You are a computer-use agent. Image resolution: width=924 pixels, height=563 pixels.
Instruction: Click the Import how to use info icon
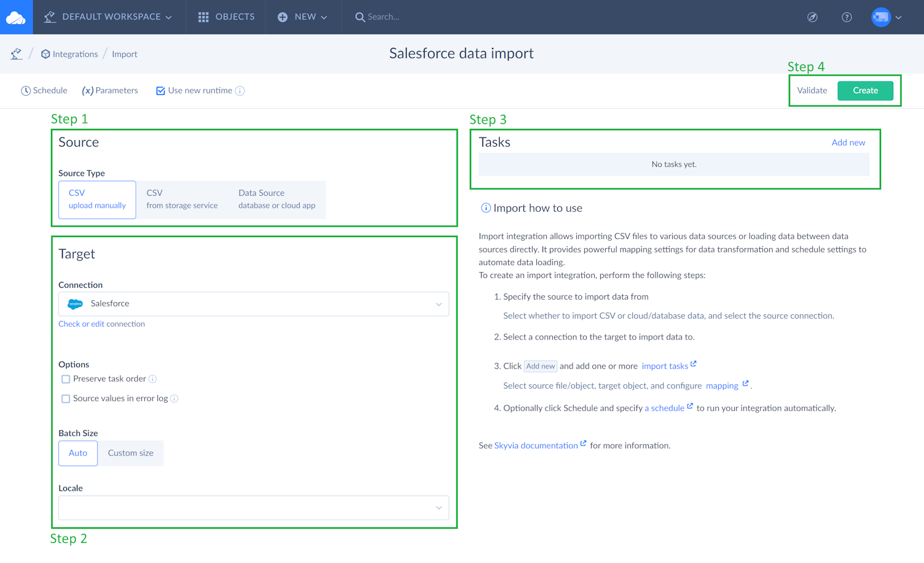pyautogui.click(x=485, y=208)
